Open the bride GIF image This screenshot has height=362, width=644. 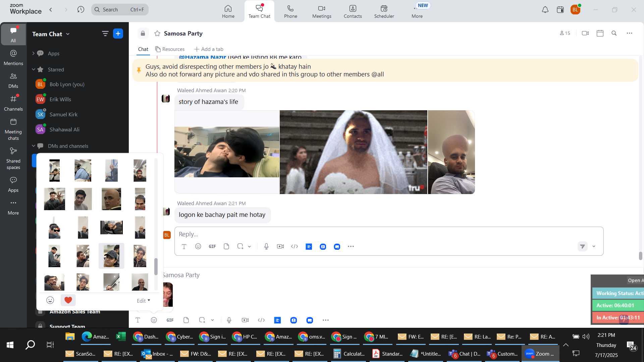click(353, 152)
